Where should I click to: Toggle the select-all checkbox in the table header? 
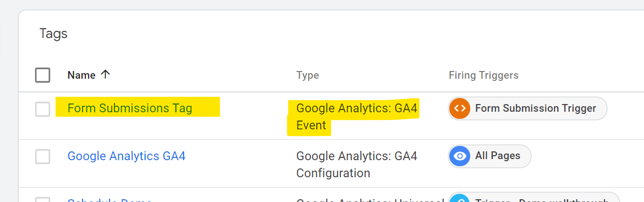pyautogui.click(x=43, y=75)
